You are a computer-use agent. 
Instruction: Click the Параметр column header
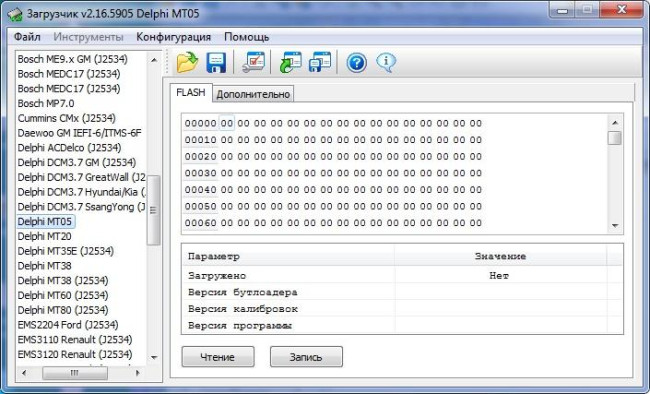pyautogui.click(x=289, y=256)
